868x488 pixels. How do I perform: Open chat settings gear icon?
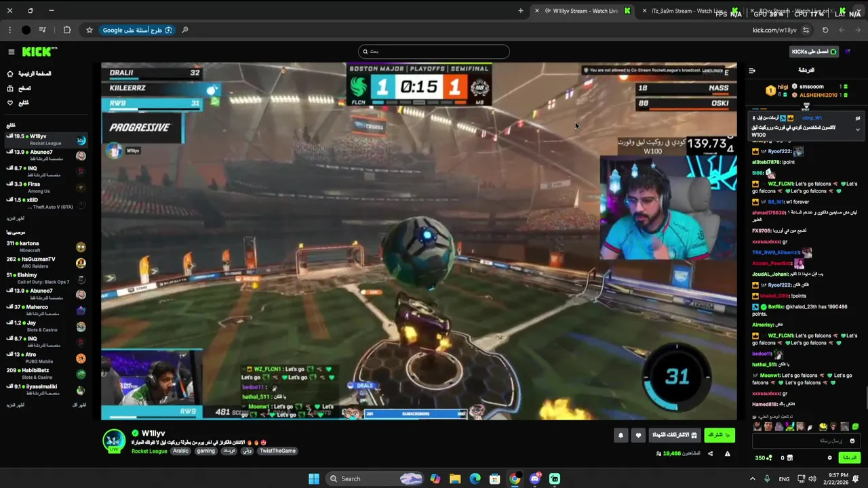pos(829,458)
